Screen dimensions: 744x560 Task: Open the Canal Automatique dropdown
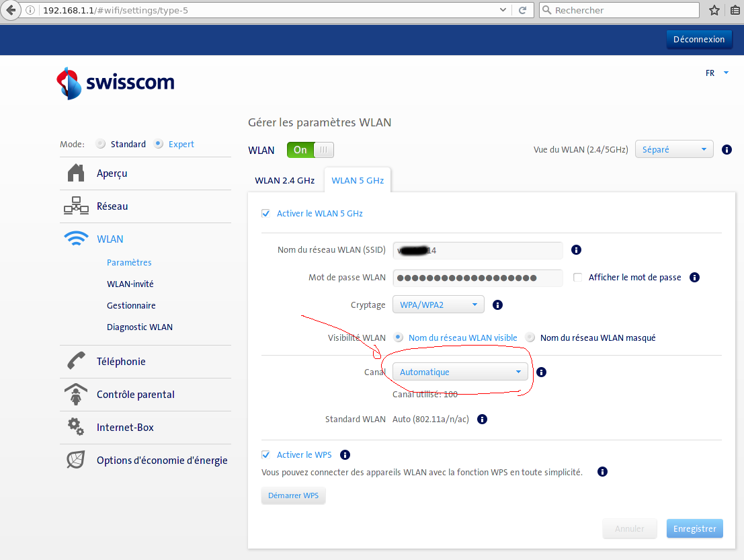(460, 372)
